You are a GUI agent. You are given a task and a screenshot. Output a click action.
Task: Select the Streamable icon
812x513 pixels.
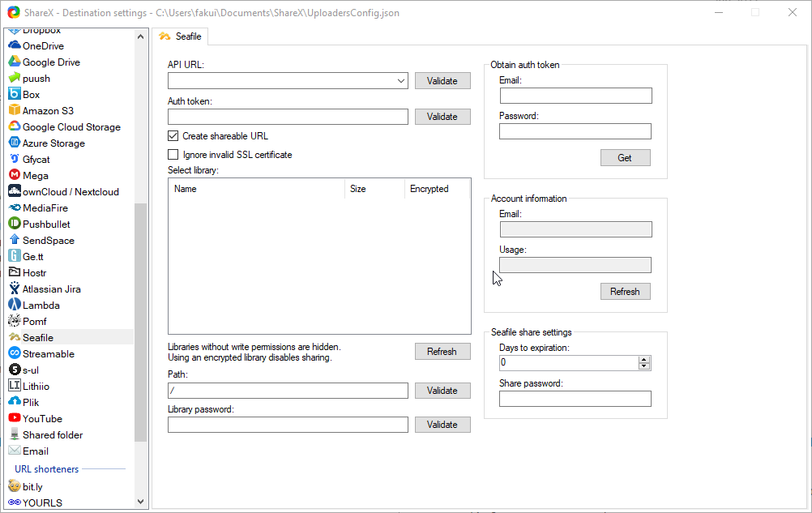(x=15, y=354)
